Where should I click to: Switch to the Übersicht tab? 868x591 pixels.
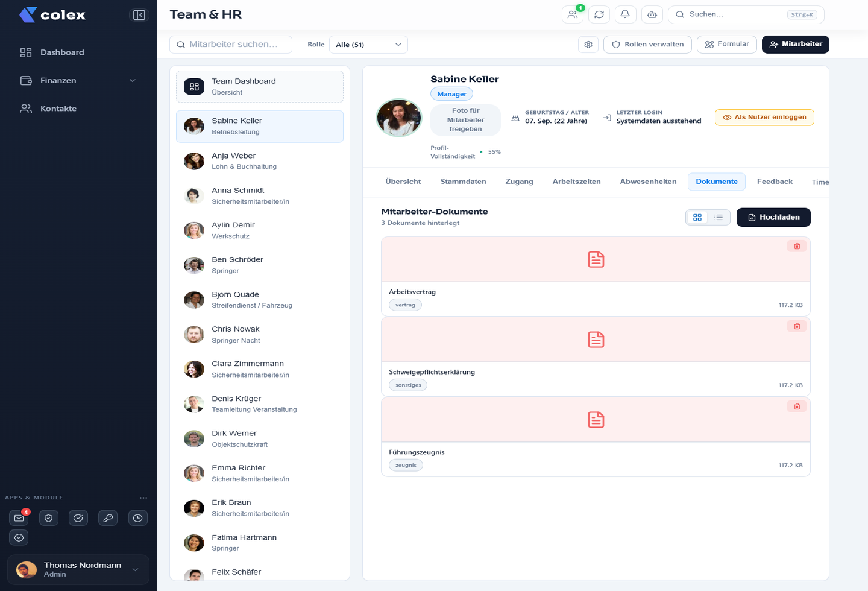tap(403, 182)
